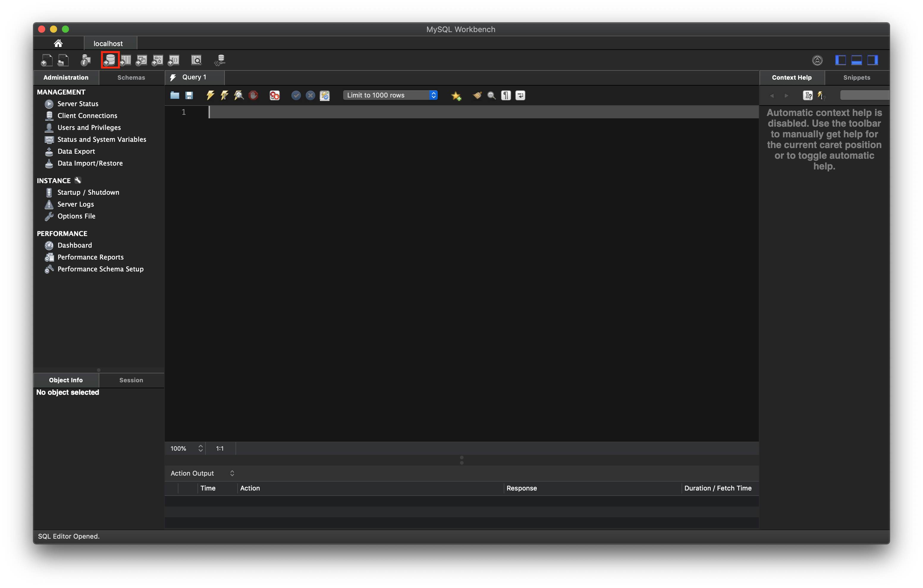Image resolution: width=923 pixels, height=588 pixels.
Task: Toggle invisible characters display
Action: pos(506,95)
